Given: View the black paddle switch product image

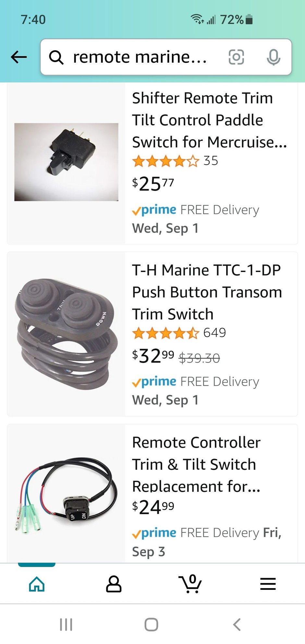Looking at the screenshot, I should [66, 162].
